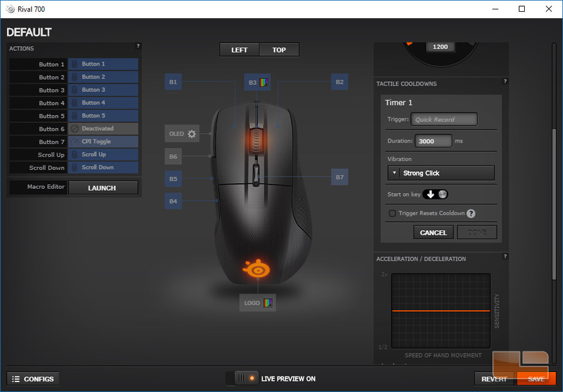563x392 pixels.
Task: Click the right panel vertical scrollbar
Action: 554,204
